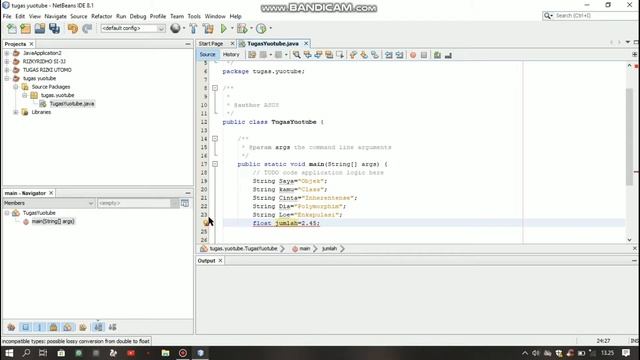640x360 pixels.
Task: Open the Run Project dropdown arrow
Action: (232, 28)
